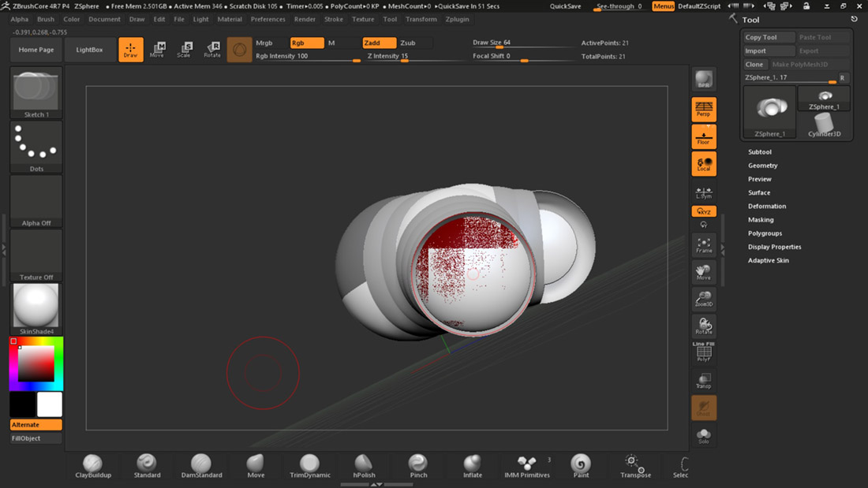This screenshot has height=488, width=868.
Task: Select the ClayBuildup brush
Action: pyautogui.click(x=93, y=465)
